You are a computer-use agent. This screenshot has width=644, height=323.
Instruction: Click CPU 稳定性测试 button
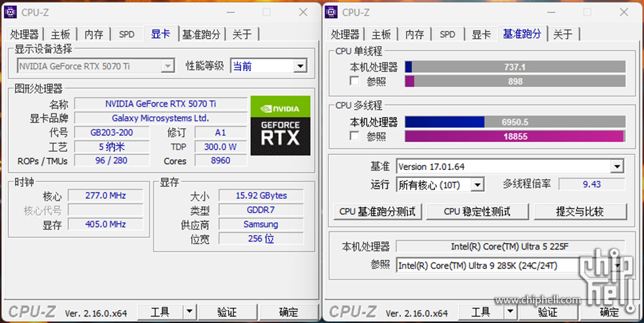pos(477,211)
